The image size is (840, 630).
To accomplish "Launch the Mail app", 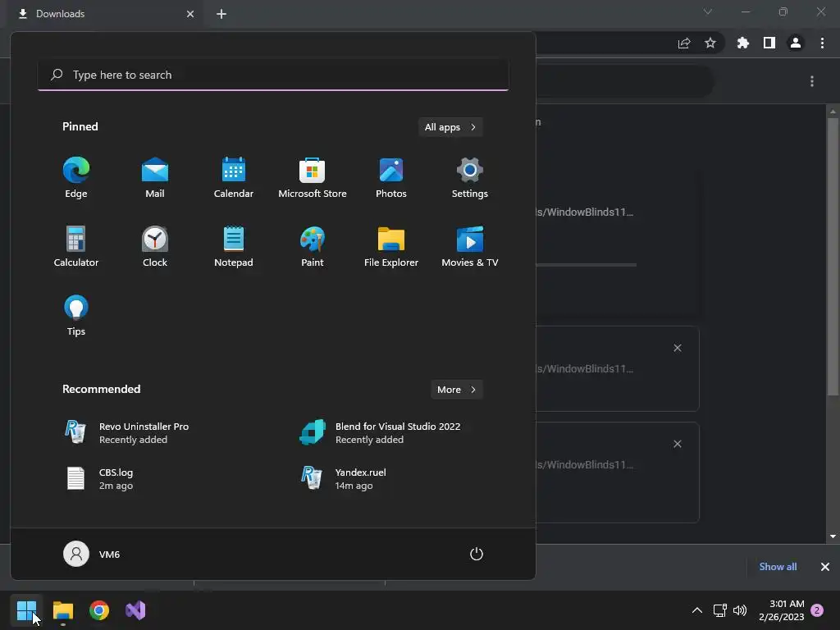I will 155,178.
